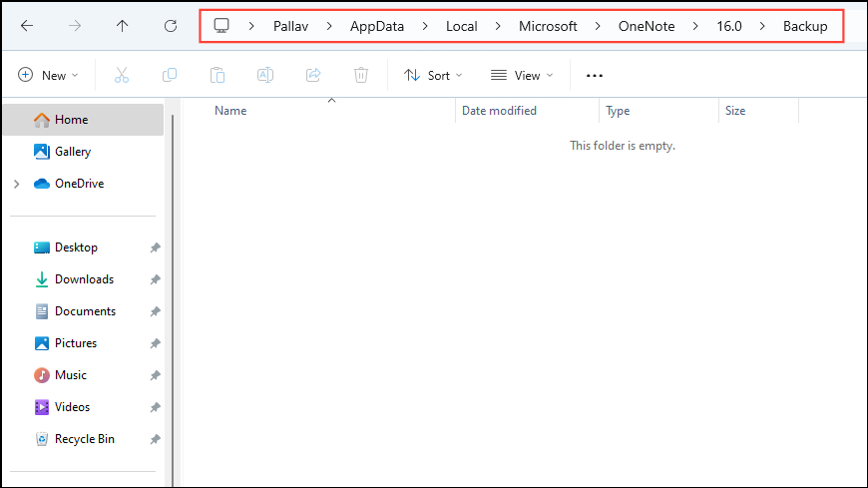Expand chevron after Microsoft in address bar
Screen dimensions: 868x488
pos(598,26)
